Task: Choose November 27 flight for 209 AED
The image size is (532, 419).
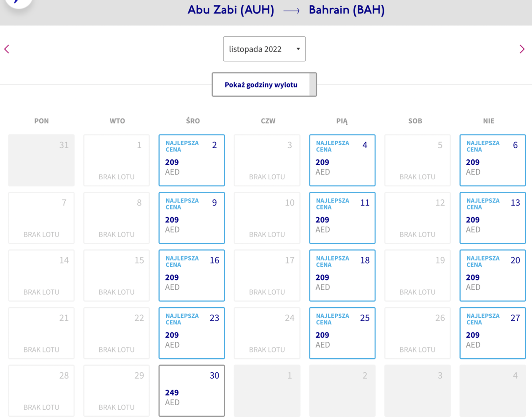Action: coord(493,333)
